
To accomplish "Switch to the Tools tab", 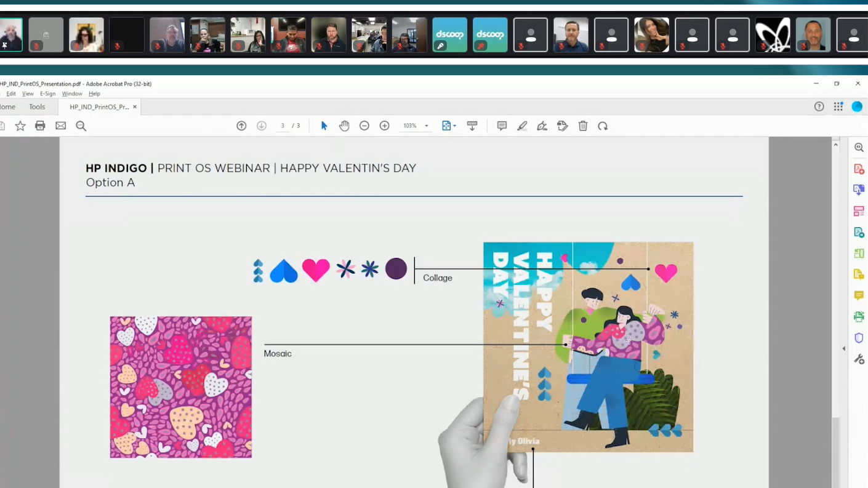I will pyautogui.click(x=37, y=106).
